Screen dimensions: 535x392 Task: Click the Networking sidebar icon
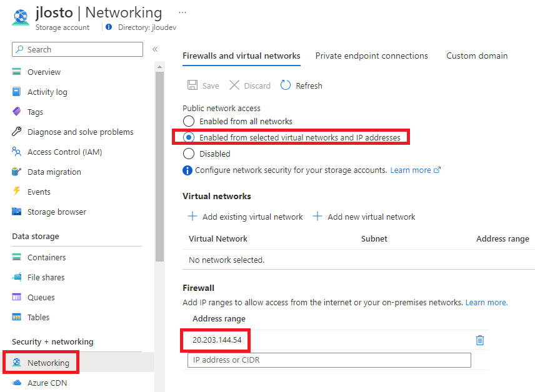coord(16,362)
